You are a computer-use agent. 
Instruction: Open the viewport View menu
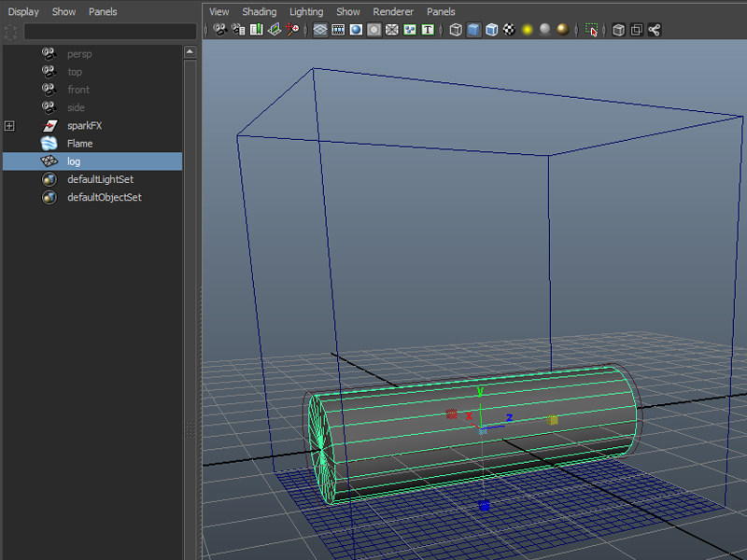(x=219, y=12)
